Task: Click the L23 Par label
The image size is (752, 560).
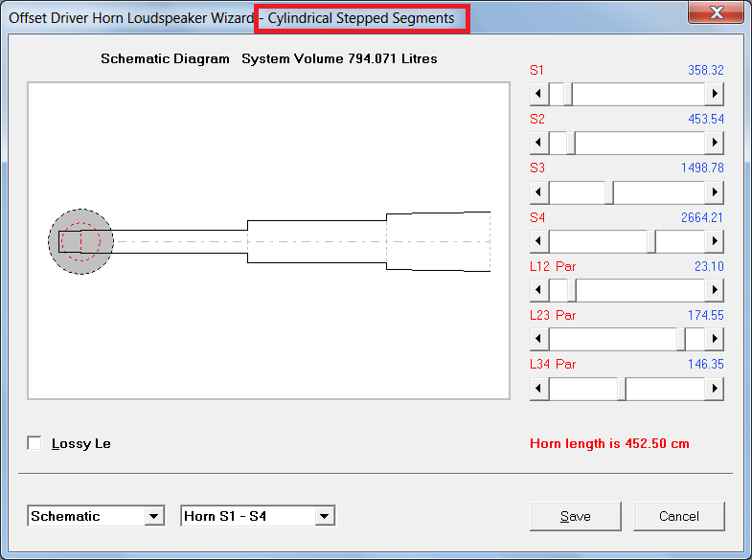Action: (553, 315)
